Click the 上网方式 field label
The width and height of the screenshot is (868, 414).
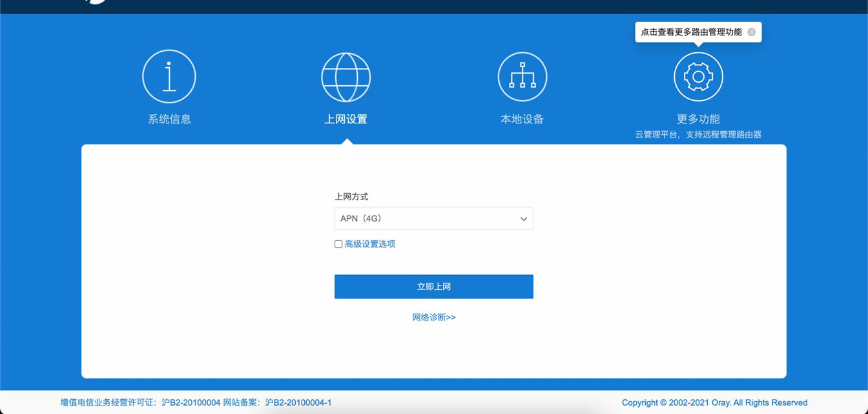tap(351, 196)
